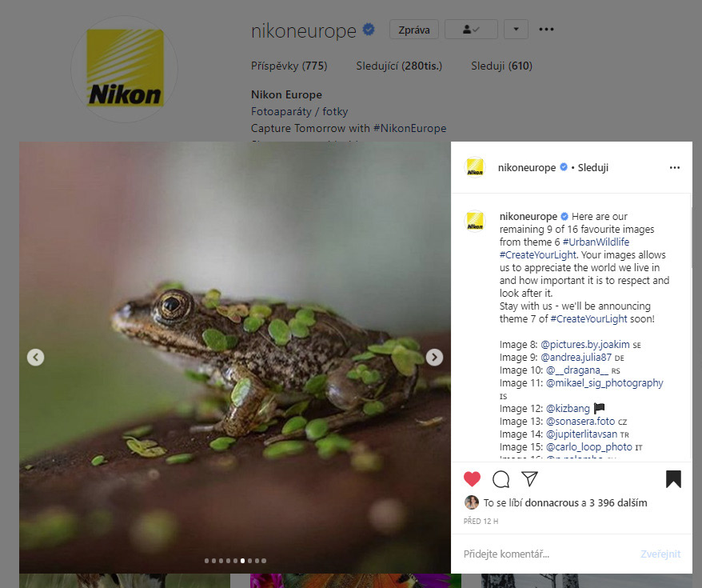Click the frog photo in the post
702x588 pixels.
coord(234,358)
